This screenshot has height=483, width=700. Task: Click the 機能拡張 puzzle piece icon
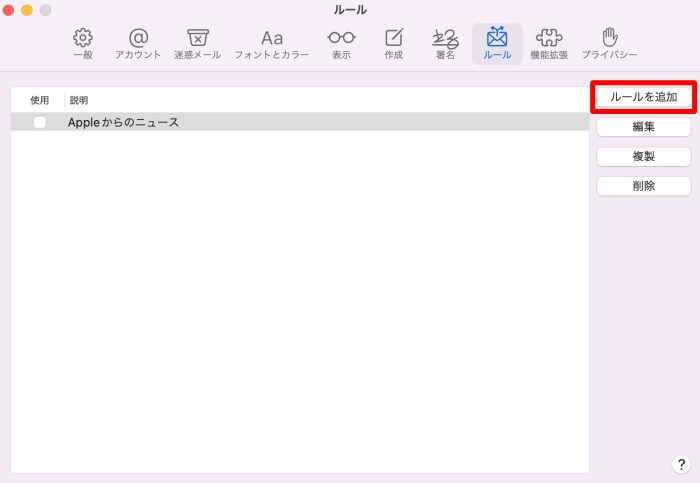coord(548,38)
